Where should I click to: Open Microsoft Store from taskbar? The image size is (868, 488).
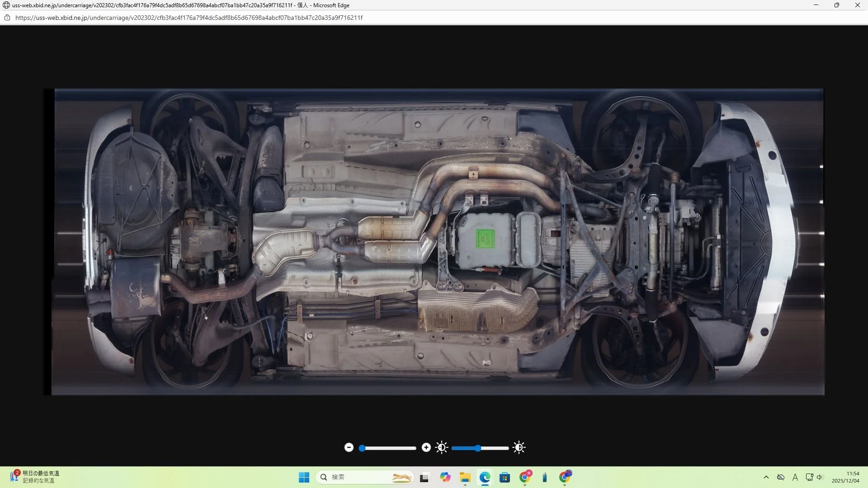(505, 477)
